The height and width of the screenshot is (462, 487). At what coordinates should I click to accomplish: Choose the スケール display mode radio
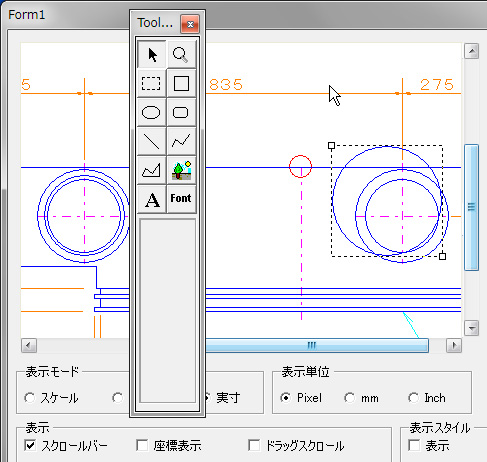(30, 398)
